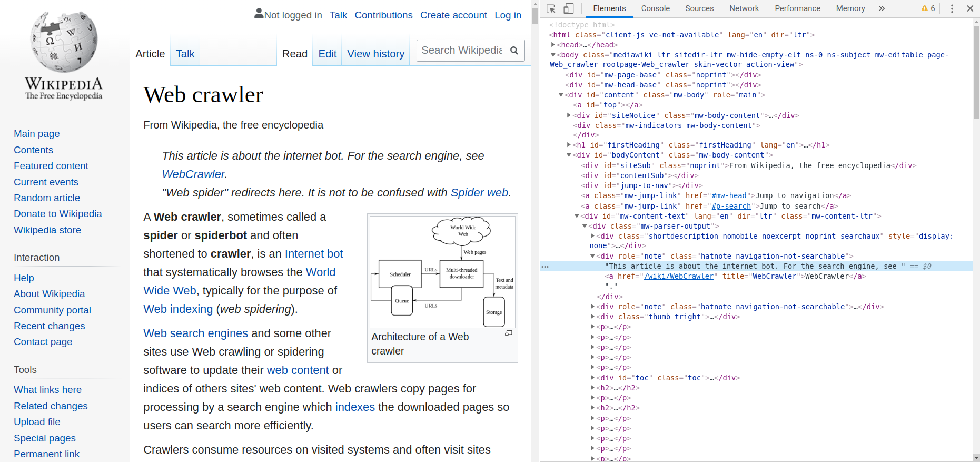Screen dimensions: 980x462
Task: Open the DevTools kebab menu
Action: tap(952, 8)
